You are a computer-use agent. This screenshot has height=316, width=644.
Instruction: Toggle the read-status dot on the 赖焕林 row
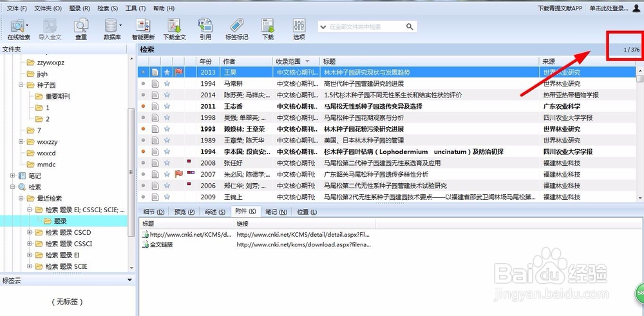(143, 129)
